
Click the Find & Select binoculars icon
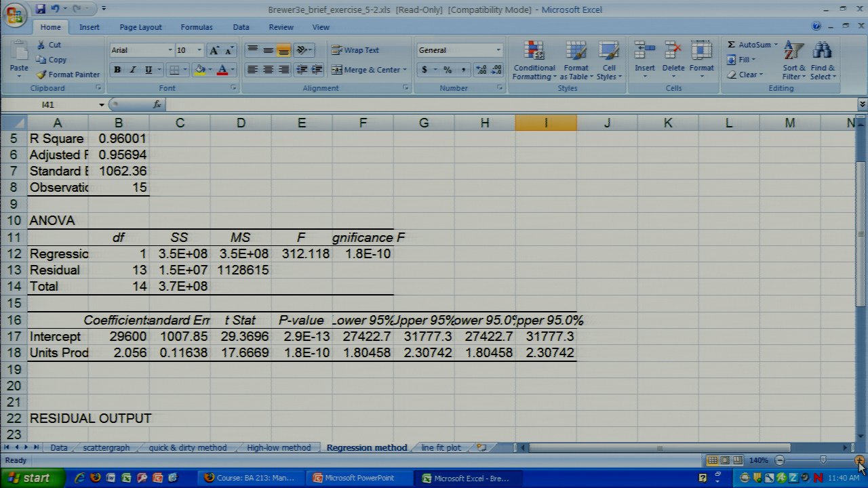point(823,53)
